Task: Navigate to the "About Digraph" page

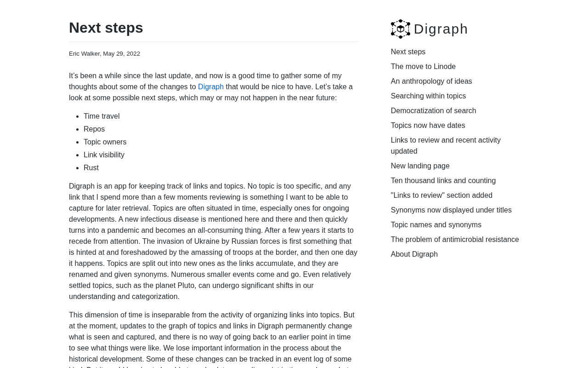Action: click(x=414, y=254)
